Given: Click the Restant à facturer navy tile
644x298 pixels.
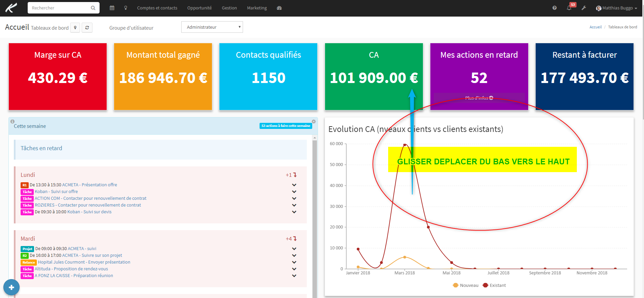Looking at the screenshot, I should tap(585, 77).
